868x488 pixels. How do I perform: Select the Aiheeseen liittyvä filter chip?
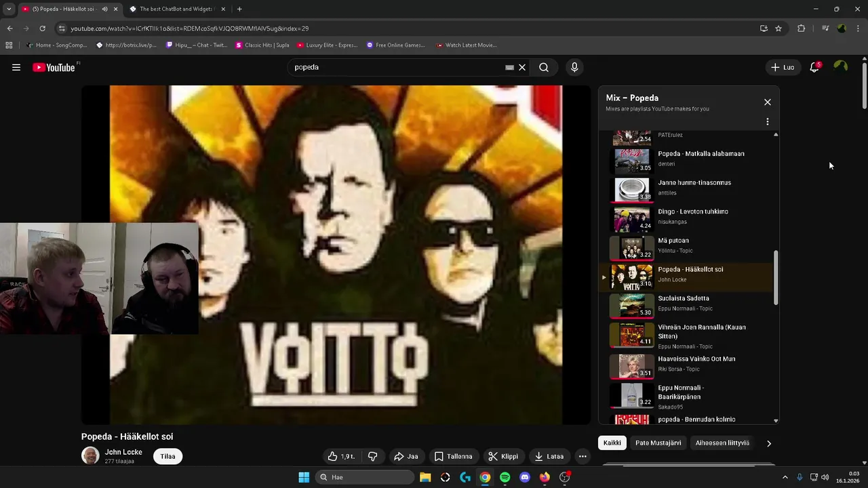pos(722,443)
